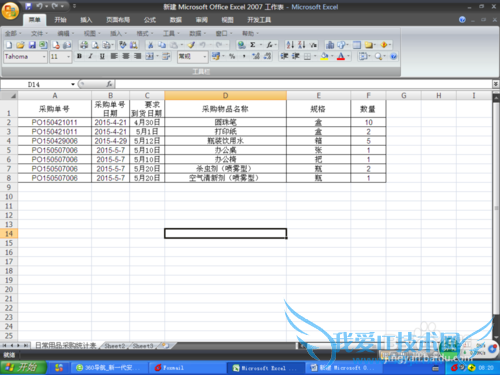This screenshot has width=500, height=375.
Task: Switch to 360 browser taskbar button
Action: (109, 368)
